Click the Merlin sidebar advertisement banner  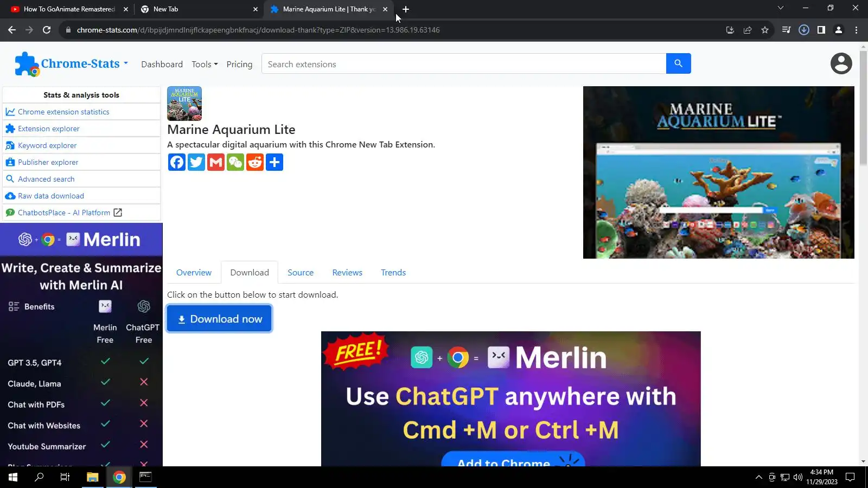tap(81, 344)
